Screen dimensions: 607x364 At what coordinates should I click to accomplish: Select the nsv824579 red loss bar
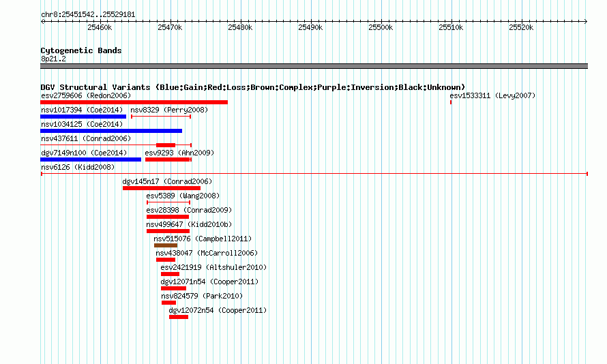point(168,303)
